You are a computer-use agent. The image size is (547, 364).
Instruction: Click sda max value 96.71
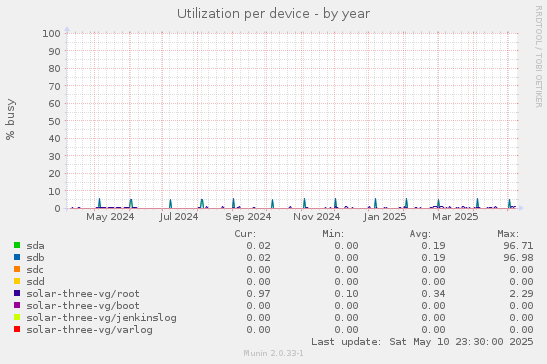point(518,246)
